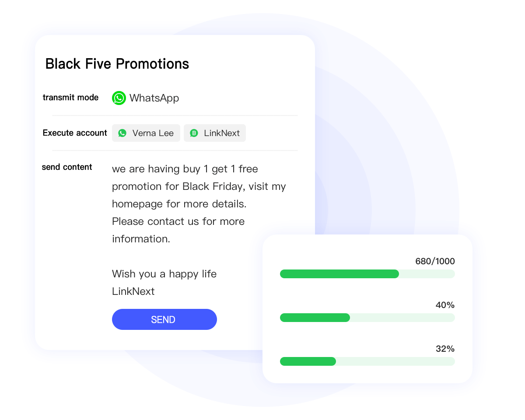This screenshot has width=525, height=420.
Task: Select the LinkNext account chip label
Action: [222, 133]
